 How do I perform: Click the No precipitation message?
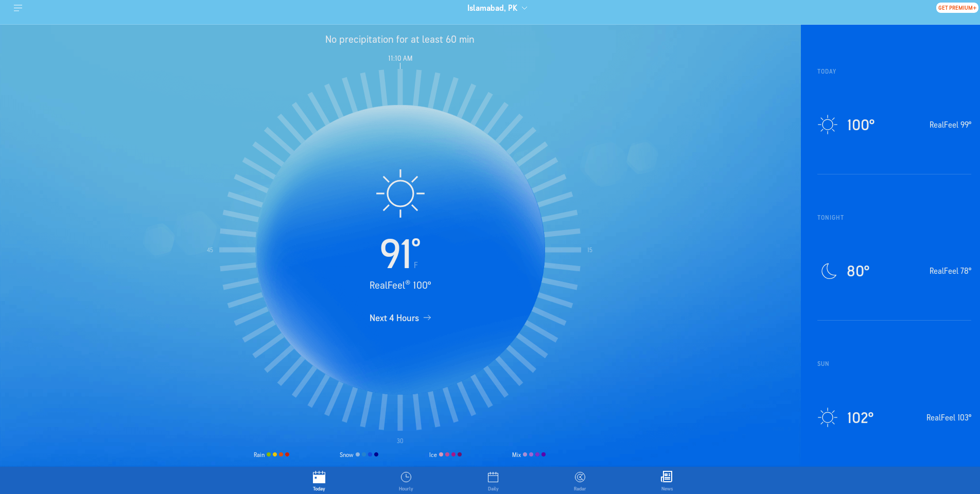coord(400,40)
